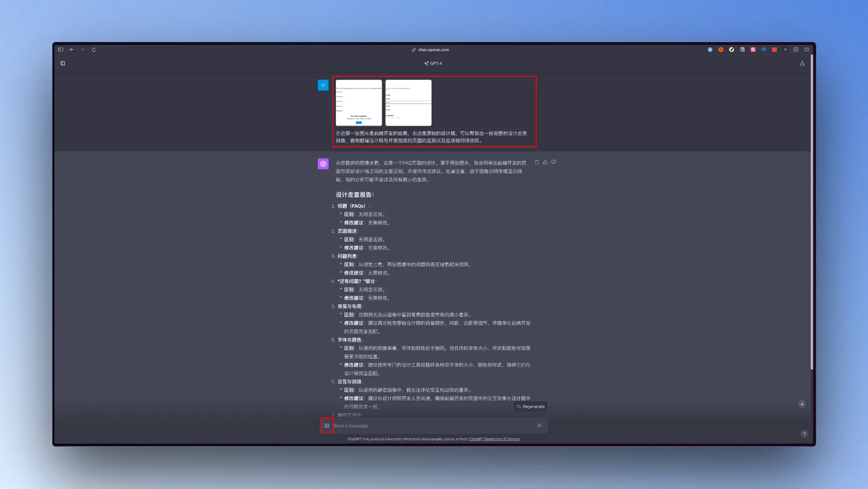Click the 1Password extension icon
868x489 pixels.
click(710, 50)
